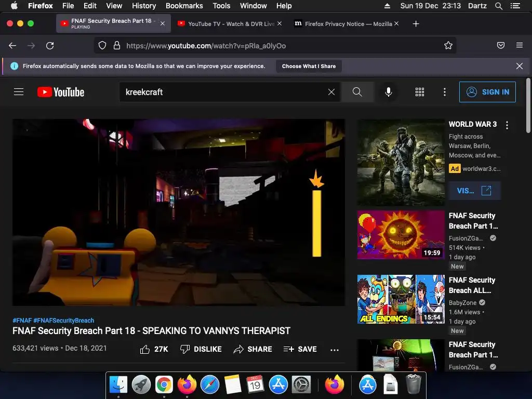Open Trash in the dock
The height and width of the screenshot is (399, 532).
tap(413, 384)
